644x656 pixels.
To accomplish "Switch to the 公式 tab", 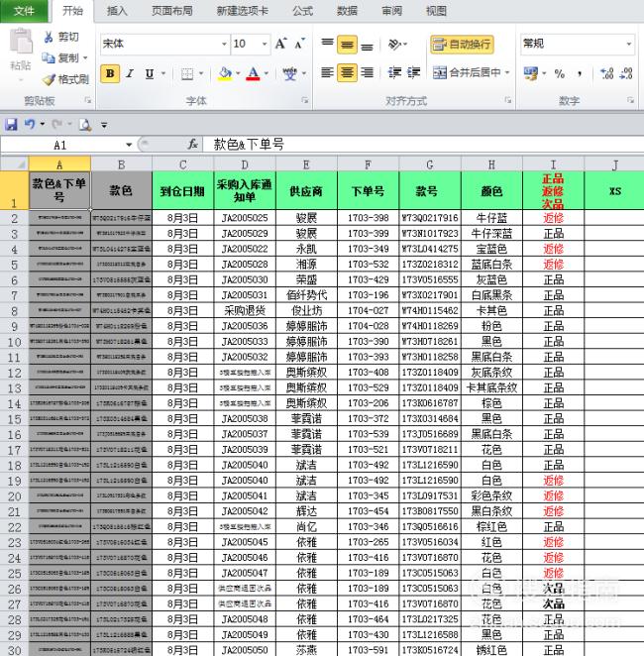I will coord(303,11).
